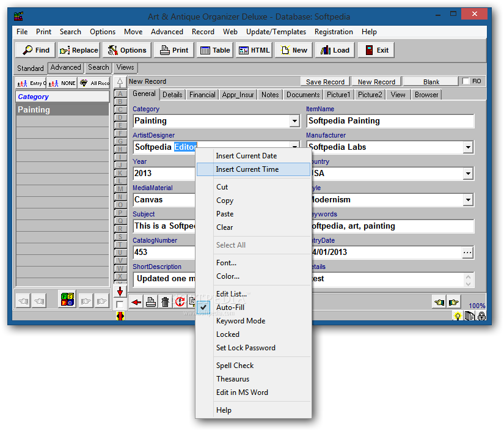Click the Category header in left list
504x431 pixels.
pos(62,97)
